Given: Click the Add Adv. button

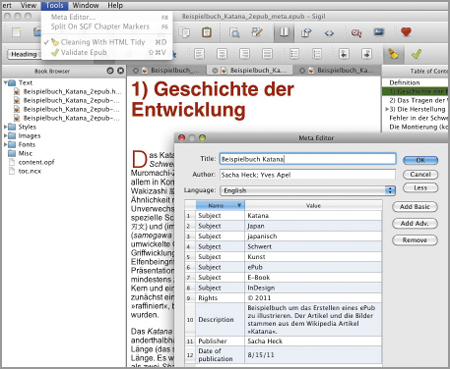Looking at the screenshot, I should (x=415, y=223).
